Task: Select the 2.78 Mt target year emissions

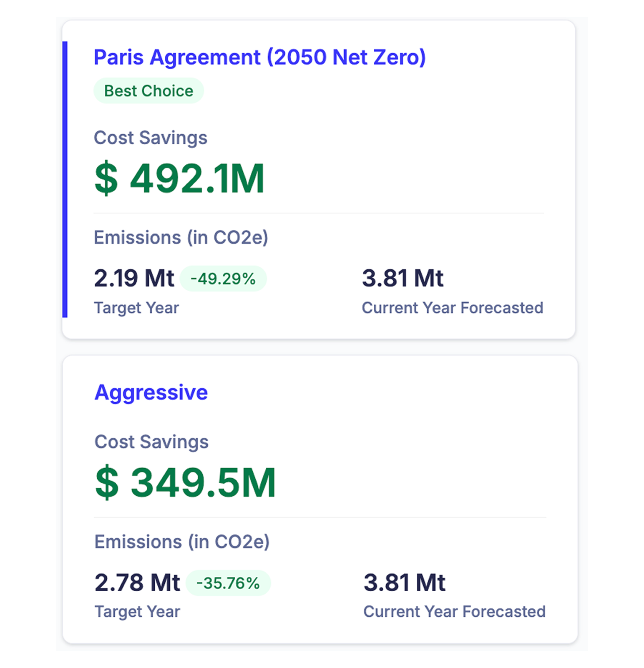Action: point(137,583)
